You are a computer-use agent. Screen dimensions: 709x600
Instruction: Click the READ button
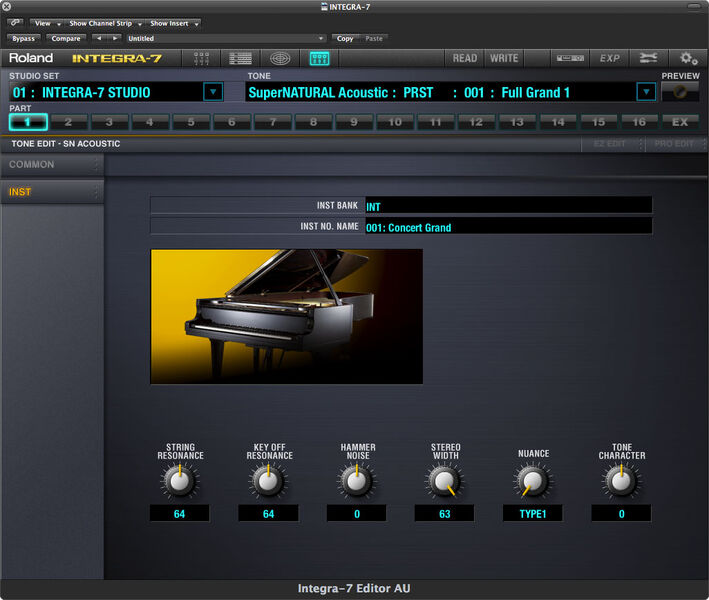tap(465, 58)
